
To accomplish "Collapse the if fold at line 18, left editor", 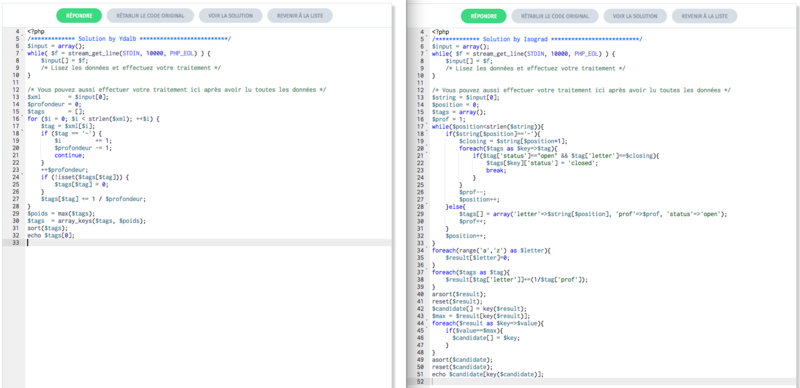I will pos(22,131).
